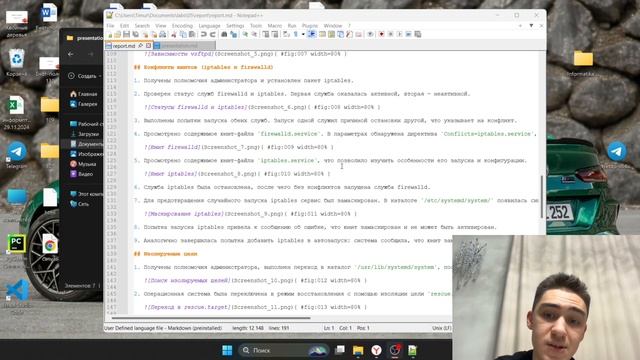Viewport: 640px width, 360px height.
Task: Toggle Synchronize Horizontal Scrolling icon
Action: click(x=275, y=34)
